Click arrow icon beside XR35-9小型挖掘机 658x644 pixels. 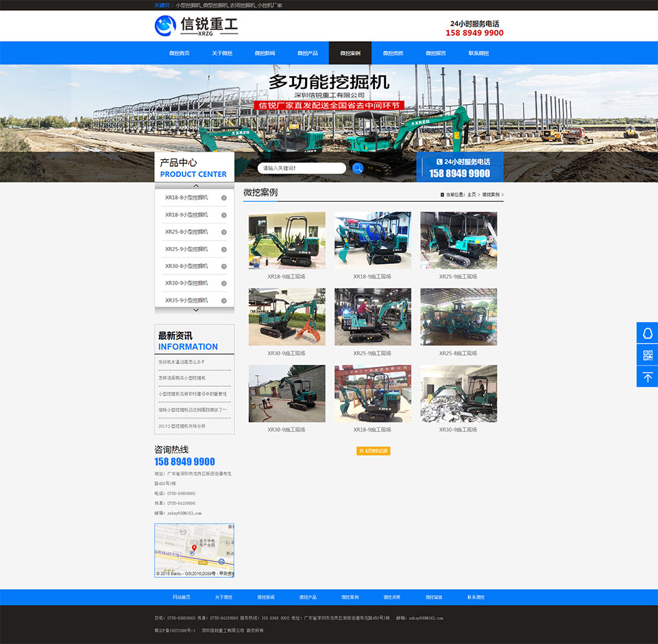(223, 300)
